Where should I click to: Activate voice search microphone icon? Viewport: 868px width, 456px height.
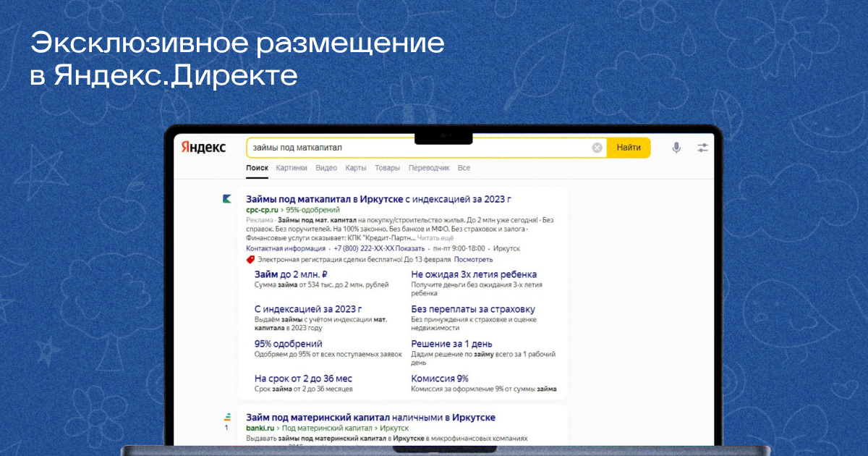tap(676, 148)
